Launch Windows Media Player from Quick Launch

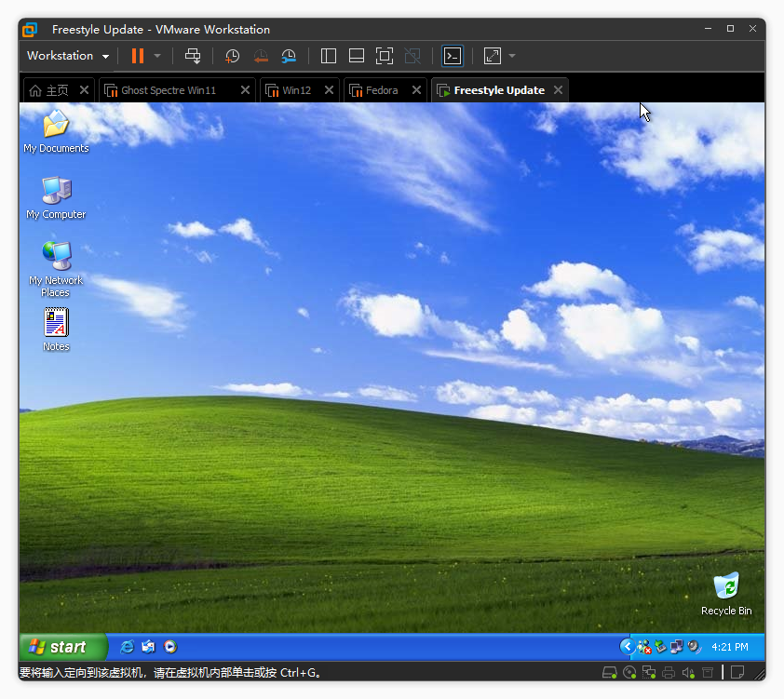coord(170,647)
